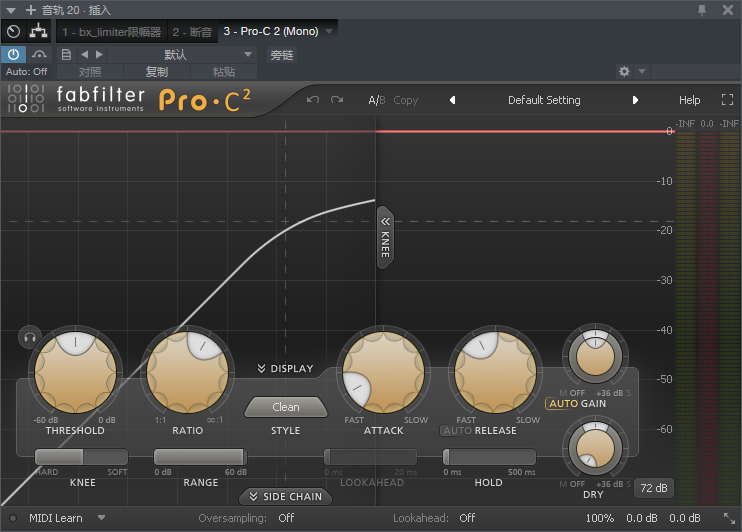742x532 pixels.
Task: Open the dropdown arrow next to gear
Action: tap(642, 71)
